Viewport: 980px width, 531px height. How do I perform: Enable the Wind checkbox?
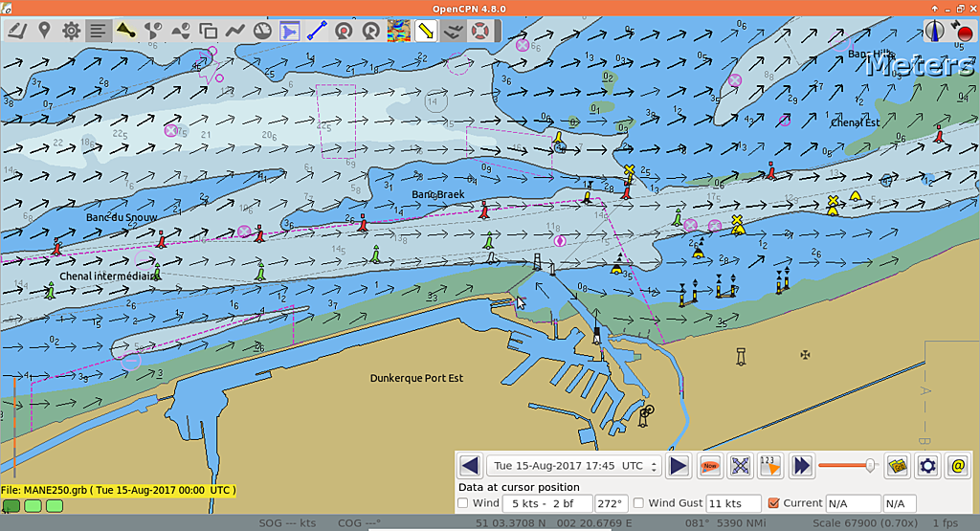tap(463, 503)
